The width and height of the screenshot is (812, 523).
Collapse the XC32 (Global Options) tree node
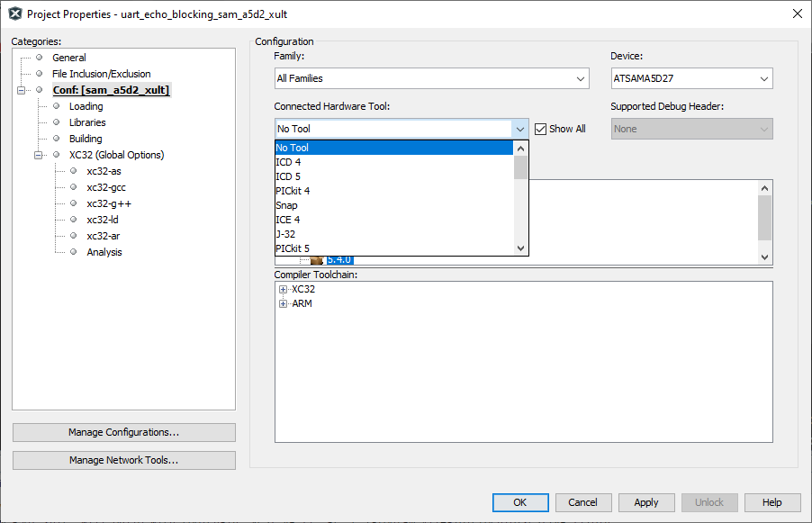[39, 155]
